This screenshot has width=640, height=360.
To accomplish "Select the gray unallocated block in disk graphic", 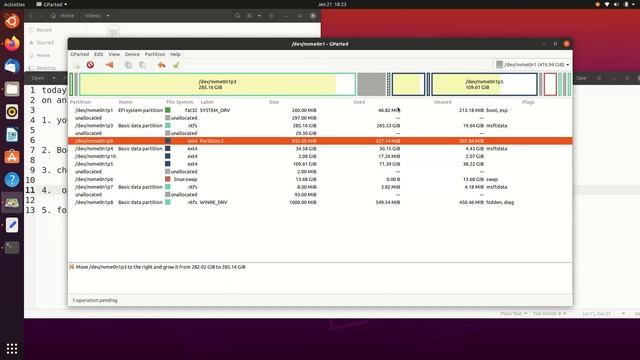I will click(x=371, y=84).
